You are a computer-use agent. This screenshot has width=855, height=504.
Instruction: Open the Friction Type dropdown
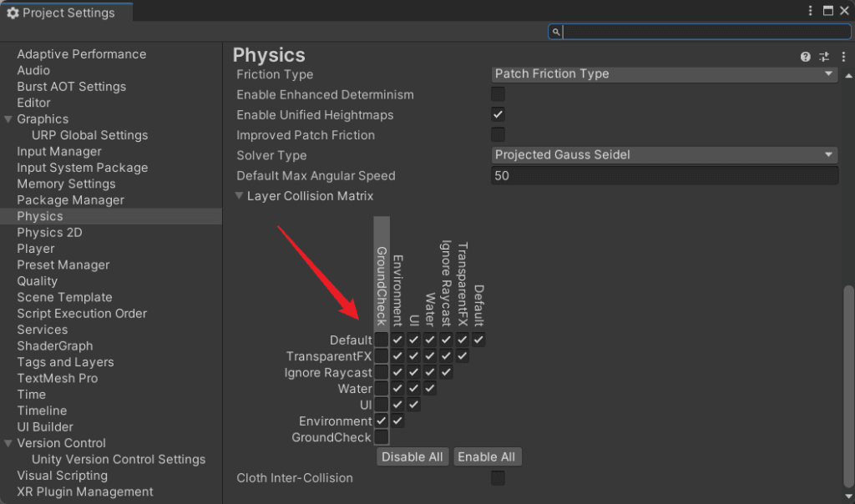click(x=665, y=73)
